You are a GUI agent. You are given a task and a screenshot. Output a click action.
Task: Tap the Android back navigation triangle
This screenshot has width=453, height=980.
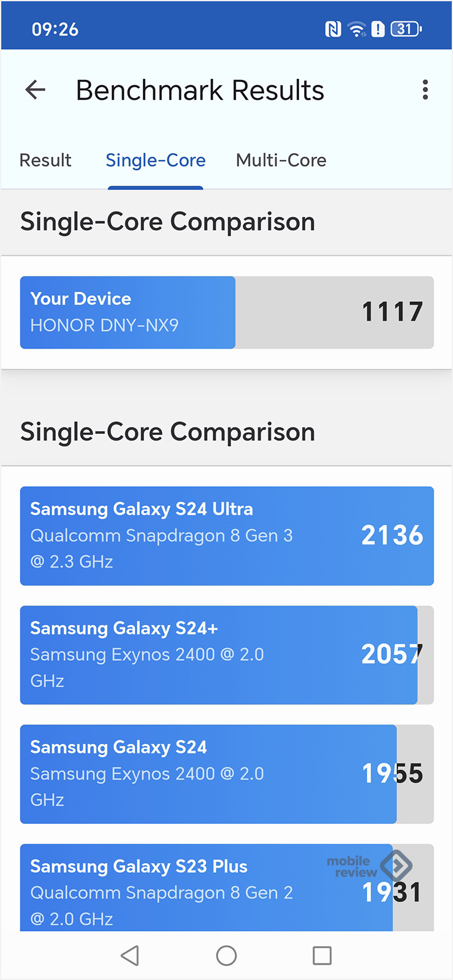(130, 956)
